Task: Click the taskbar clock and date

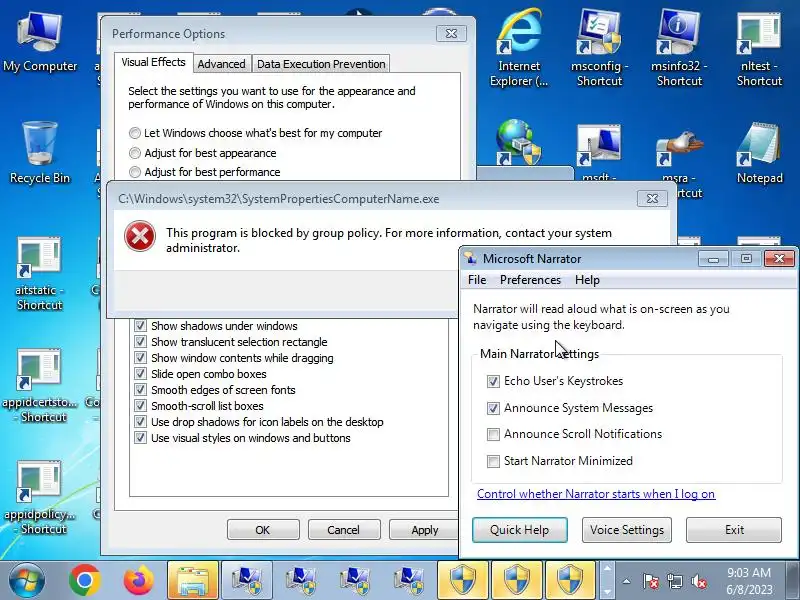Action: 749,581
